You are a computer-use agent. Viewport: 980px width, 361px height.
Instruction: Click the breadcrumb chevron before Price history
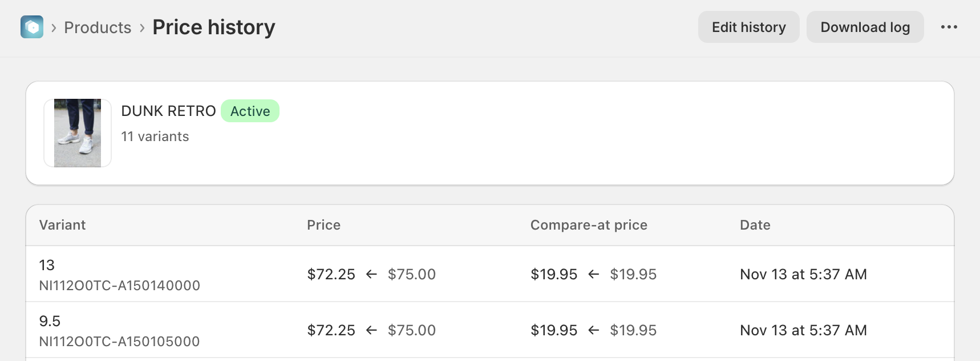pos(142,27)
